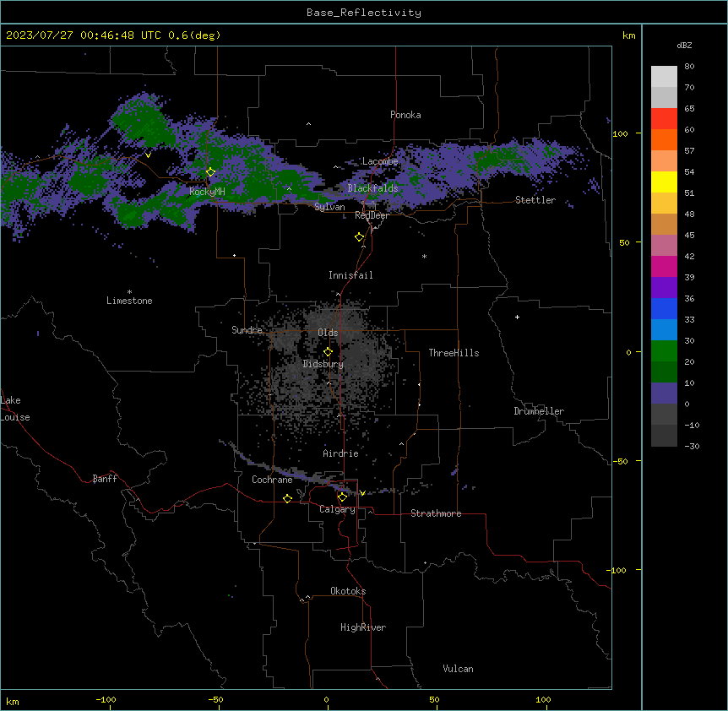This screenshot has height=711, width=728.
Task: Click the Stettler city label
Action: click(535, 200)
